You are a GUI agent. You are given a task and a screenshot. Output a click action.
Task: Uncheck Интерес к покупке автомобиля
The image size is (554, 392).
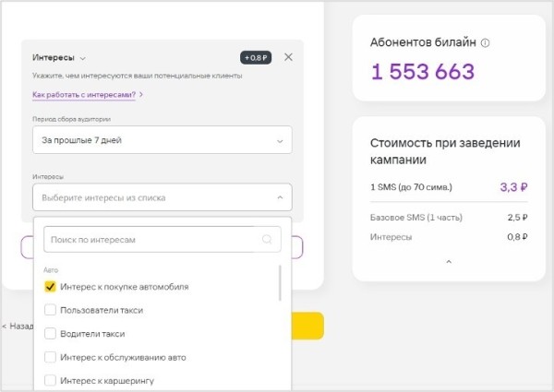[x=51, y=287]
